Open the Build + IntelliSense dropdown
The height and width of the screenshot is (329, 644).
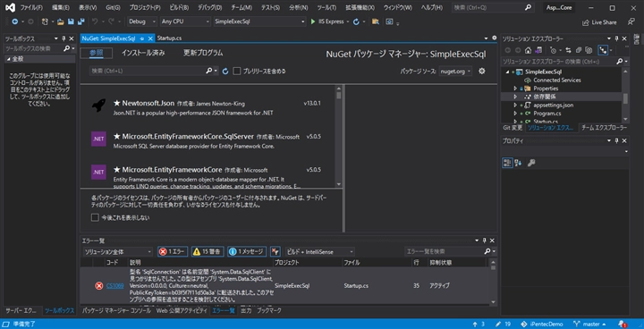click(x=319, y=251)
